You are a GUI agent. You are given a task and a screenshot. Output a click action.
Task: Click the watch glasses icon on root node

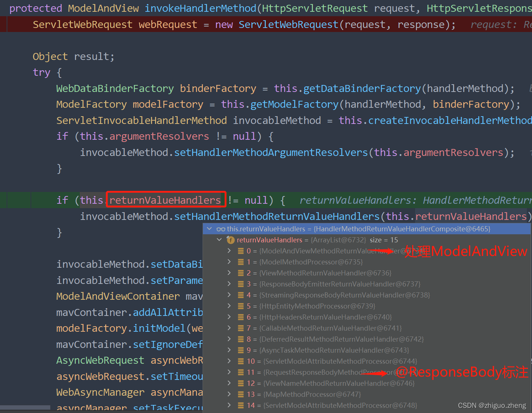[x=221, y=229]
